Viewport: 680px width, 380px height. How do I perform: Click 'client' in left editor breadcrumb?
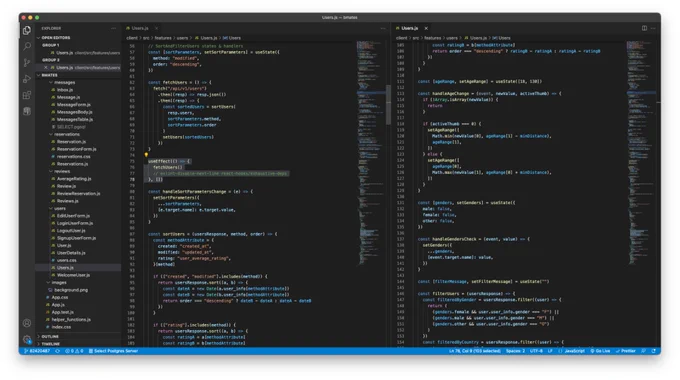(132, 38)
